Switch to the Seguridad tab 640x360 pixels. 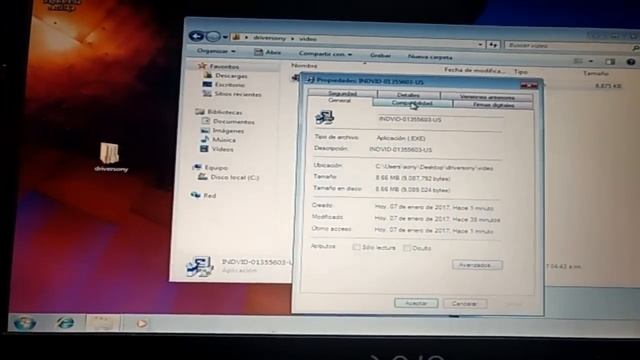pos(342,93)
